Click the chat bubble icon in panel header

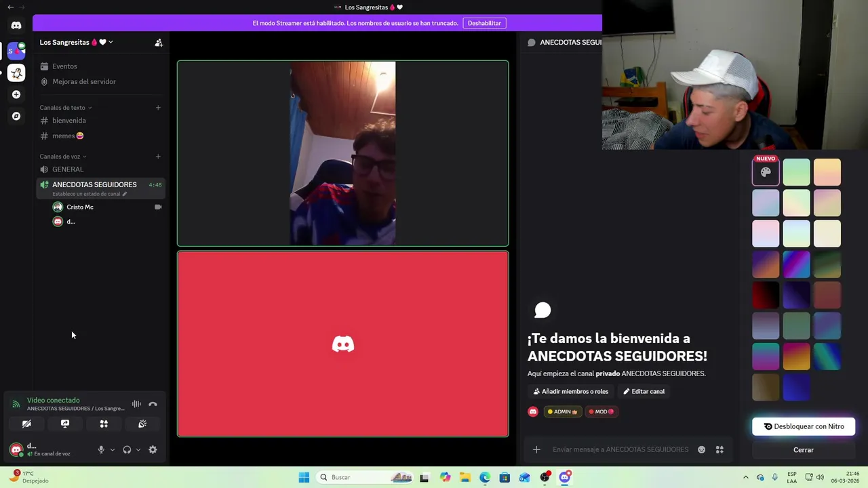(x=532, y=42)
